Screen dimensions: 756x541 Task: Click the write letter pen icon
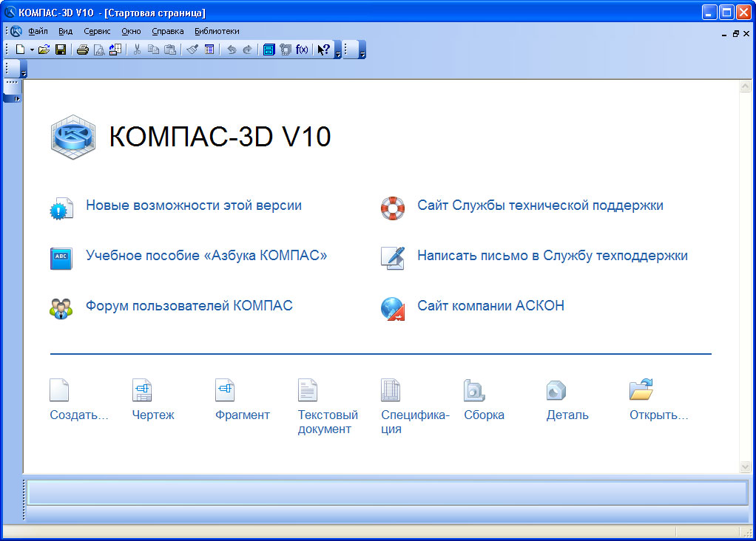(x=393, y=258)
